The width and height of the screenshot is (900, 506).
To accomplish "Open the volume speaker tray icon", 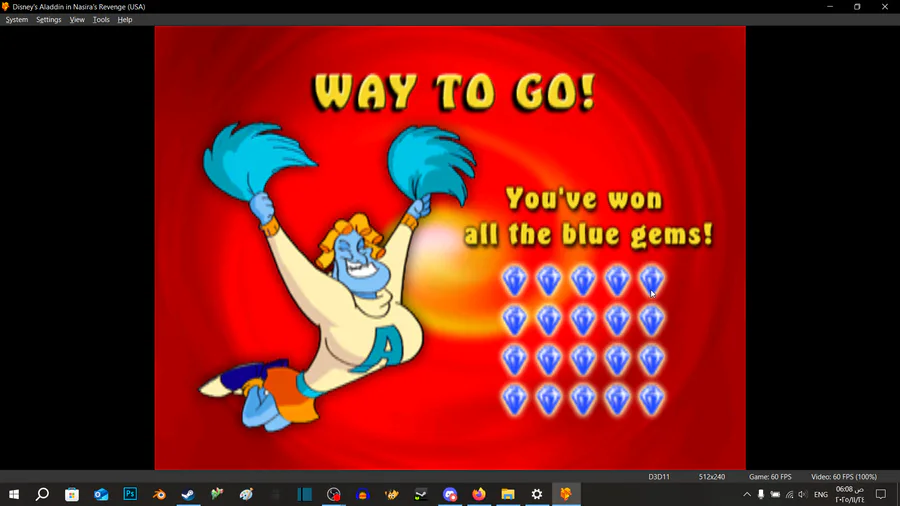I will (802, 494).
